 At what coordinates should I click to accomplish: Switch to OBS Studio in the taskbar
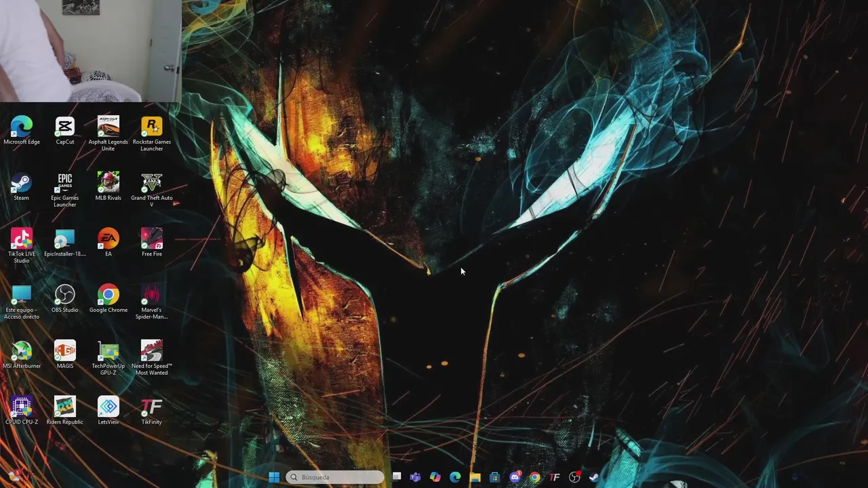[574, 477]
